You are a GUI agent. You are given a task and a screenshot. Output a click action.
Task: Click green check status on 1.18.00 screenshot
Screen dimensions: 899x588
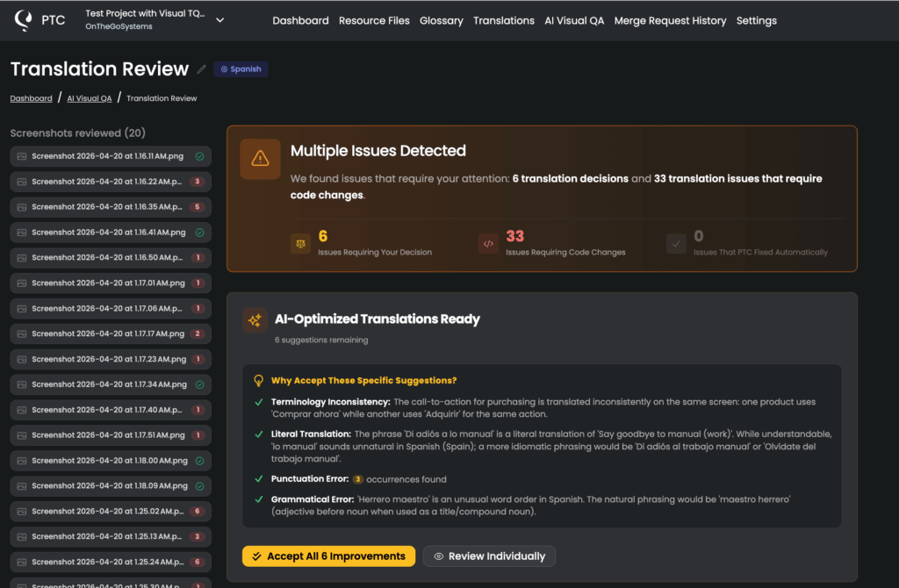tap(199, 461)
